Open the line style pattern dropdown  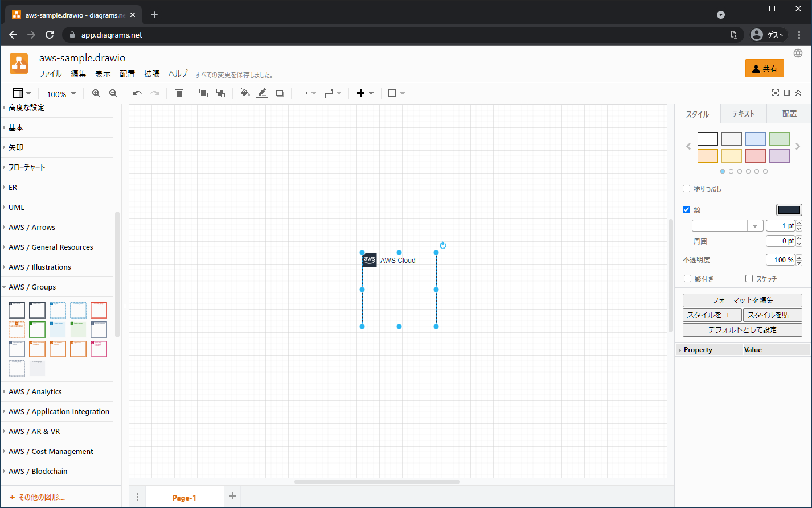(727, 226)
